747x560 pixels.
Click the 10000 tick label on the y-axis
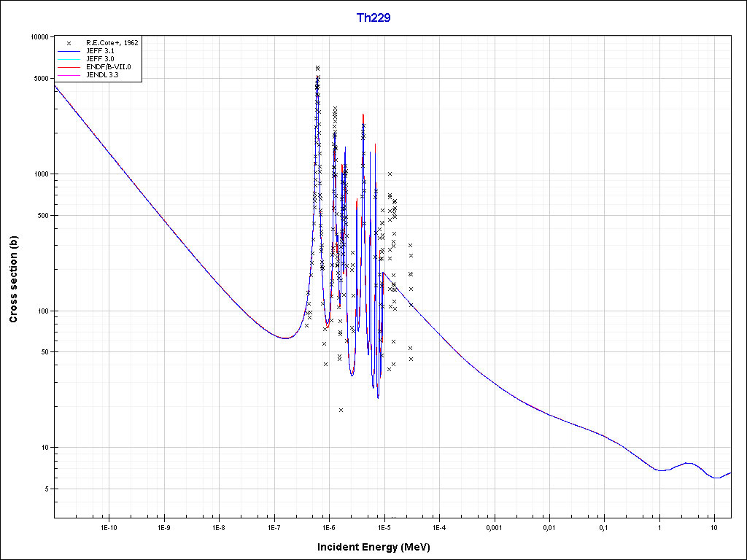click(36, 37)
